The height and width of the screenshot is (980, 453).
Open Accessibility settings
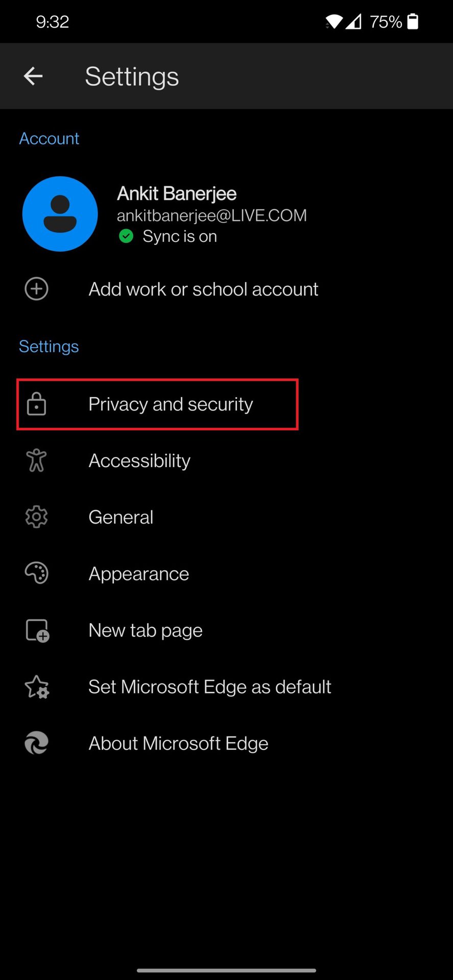pyautogui.click(x=139, y=461)
